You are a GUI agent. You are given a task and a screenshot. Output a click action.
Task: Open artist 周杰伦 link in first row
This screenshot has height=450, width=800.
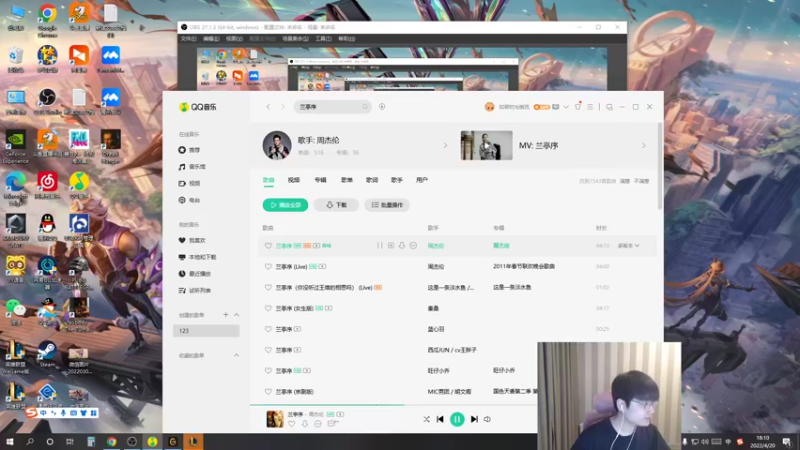(x=436, y=245)
